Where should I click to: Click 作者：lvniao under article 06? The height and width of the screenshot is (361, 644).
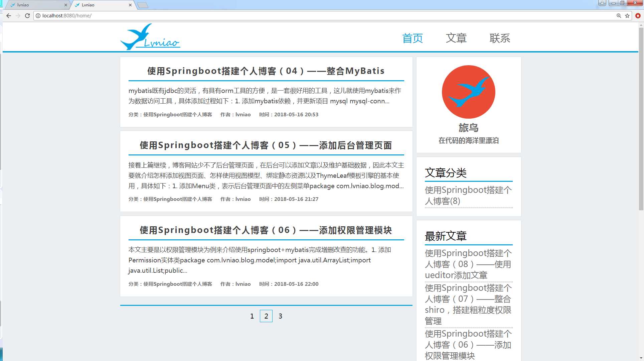click(x=235, y=284)
